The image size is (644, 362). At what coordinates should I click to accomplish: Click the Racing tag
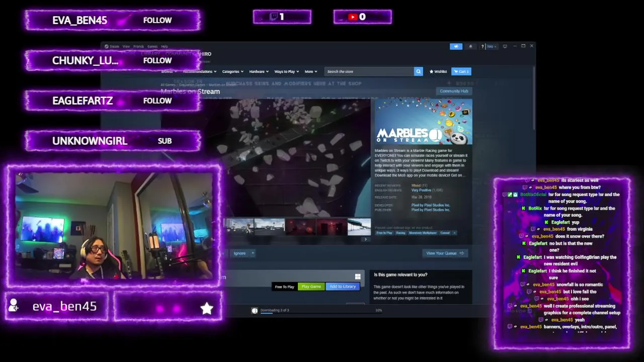point(400,233)
